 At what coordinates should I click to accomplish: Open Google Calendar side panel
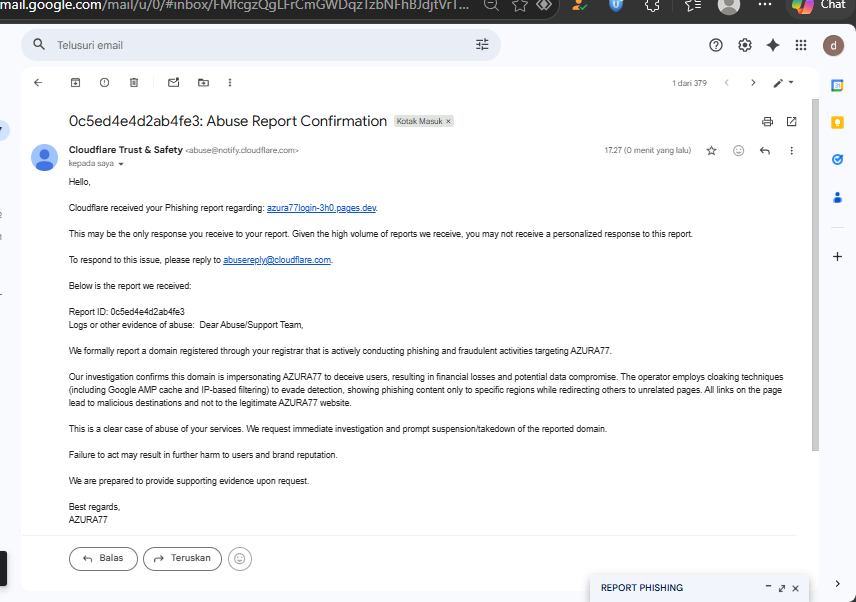(837, 86)
